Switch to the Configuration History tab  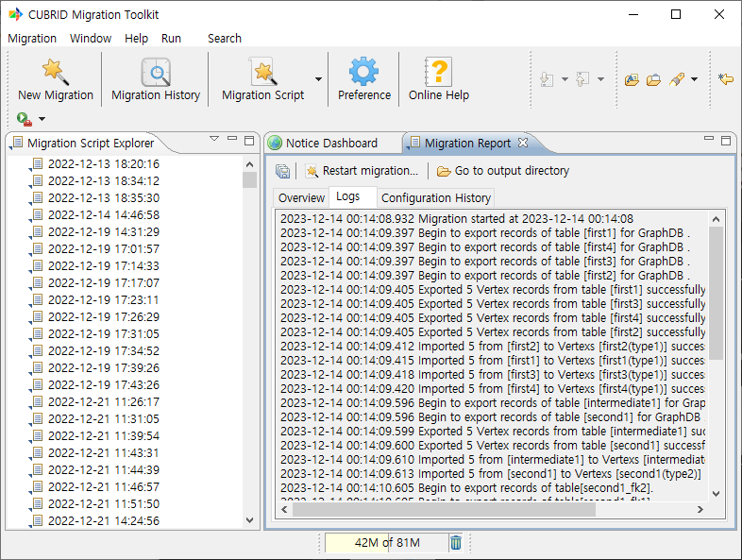point(436,198)
